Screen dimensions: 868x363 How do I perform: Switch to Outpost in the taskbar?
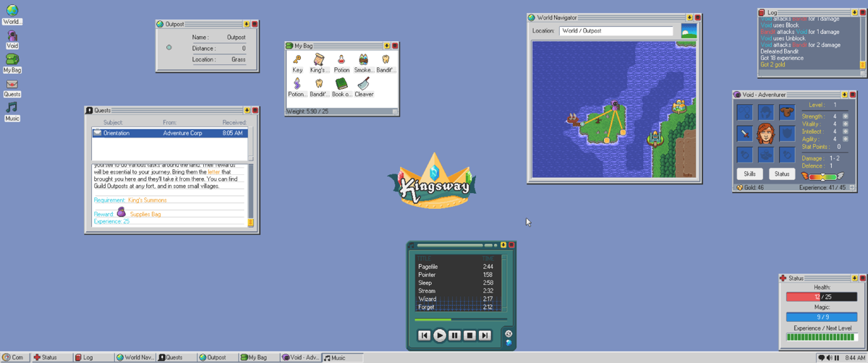pos(217,357)
